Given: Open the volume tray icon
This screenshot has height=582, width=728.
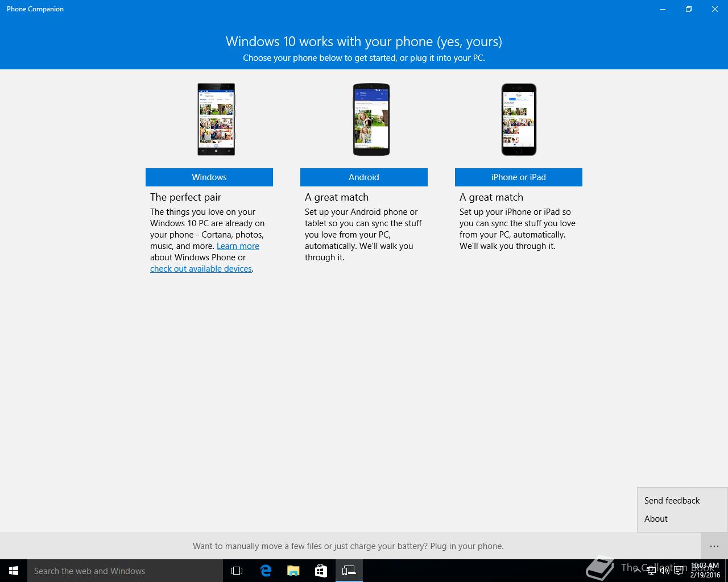Looking at the screenshot, I should pyautogui.click(x=665, y=570).
